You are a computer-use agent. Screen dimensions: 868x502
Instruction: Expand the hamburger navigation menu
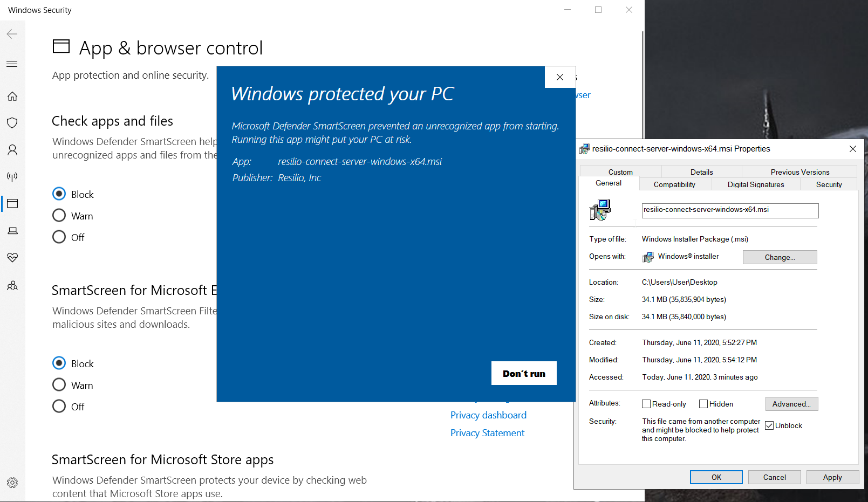12,64
